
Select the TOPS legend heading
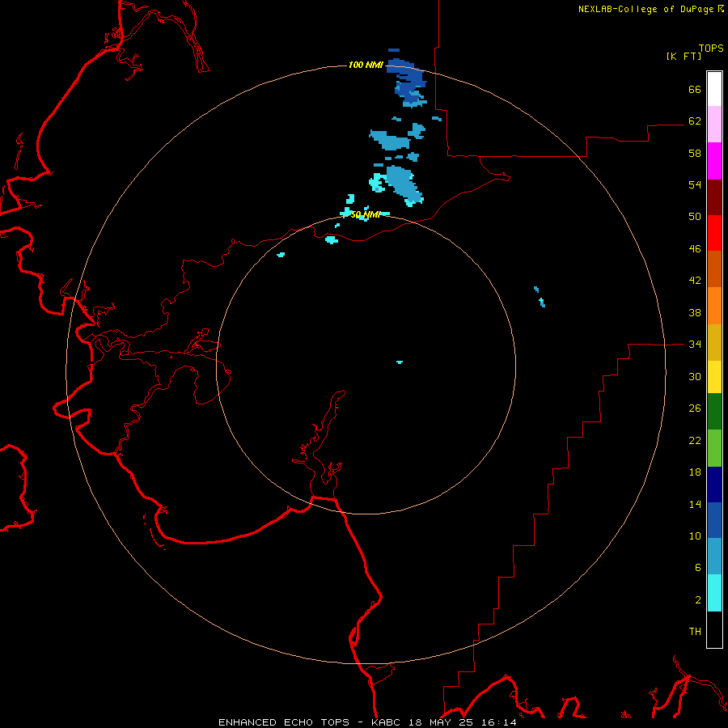point(711,48)
